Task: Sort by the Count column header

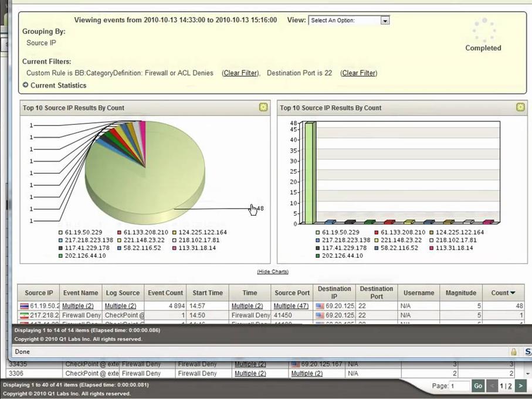Action: click(x=503, y=293)
